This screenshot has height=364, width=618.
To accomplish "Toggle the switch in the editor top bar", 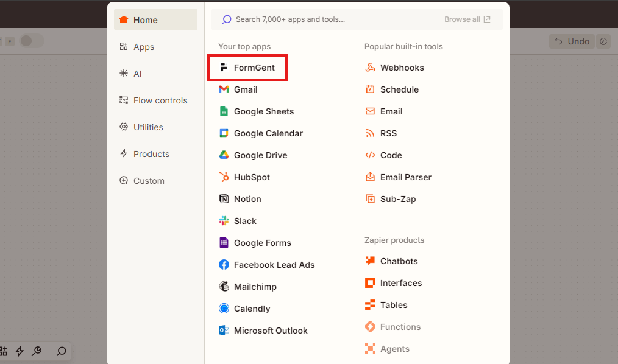I will 32,41.
